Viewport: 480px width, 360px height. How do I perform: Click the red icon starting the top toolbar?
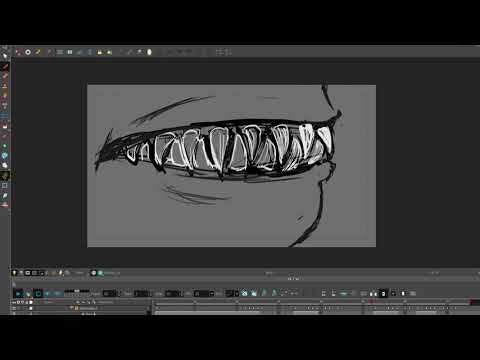[18, 52]
